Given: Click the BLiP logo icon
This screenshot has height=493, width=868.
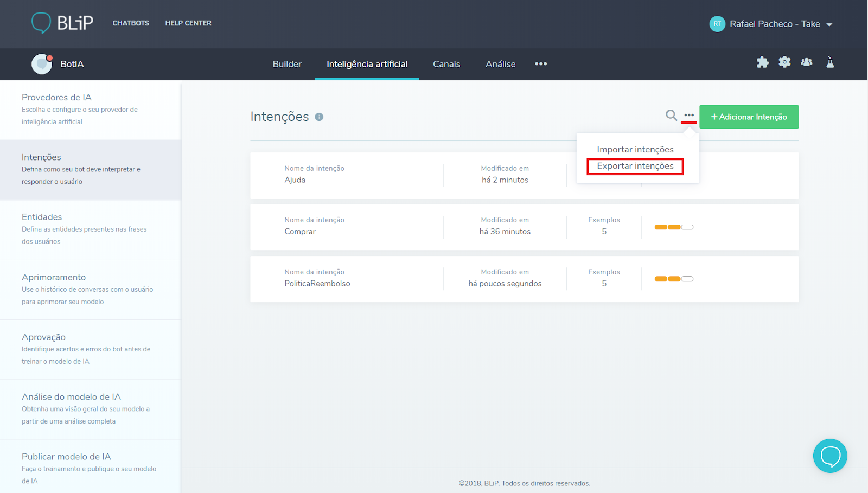Looking at the screenshot, I should coord(41,23).
